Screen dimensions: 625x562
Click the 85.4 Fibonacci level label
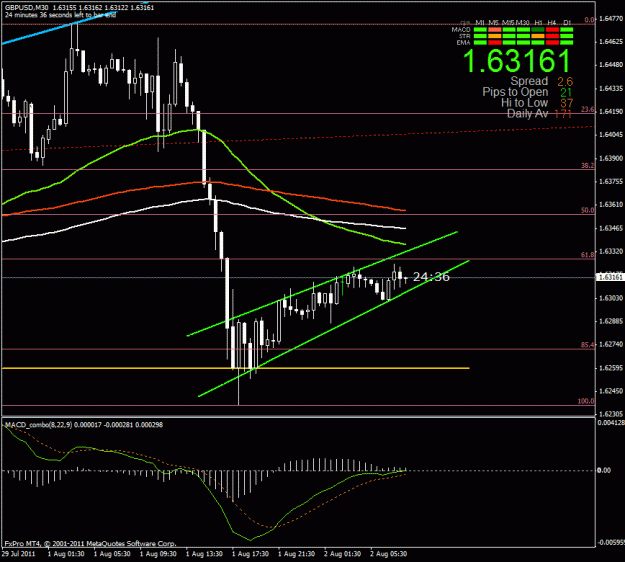point(588,345)
